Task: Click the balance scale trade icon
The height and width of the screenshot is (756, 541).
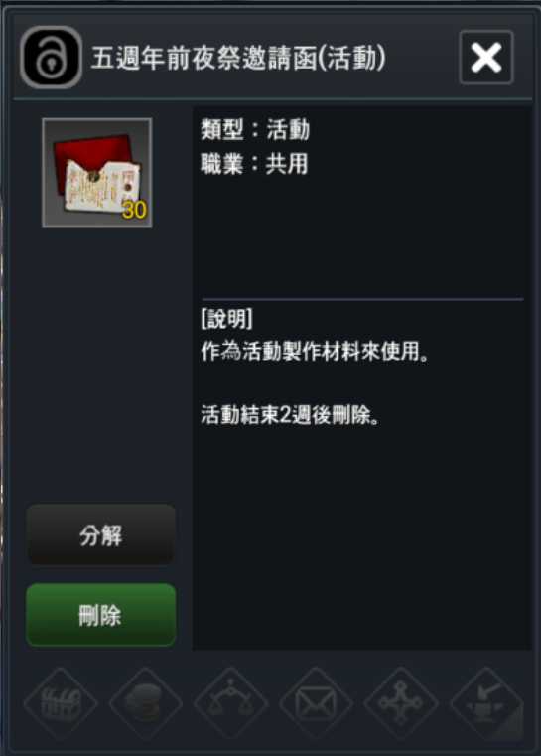Action: click(x=230, y=703)
